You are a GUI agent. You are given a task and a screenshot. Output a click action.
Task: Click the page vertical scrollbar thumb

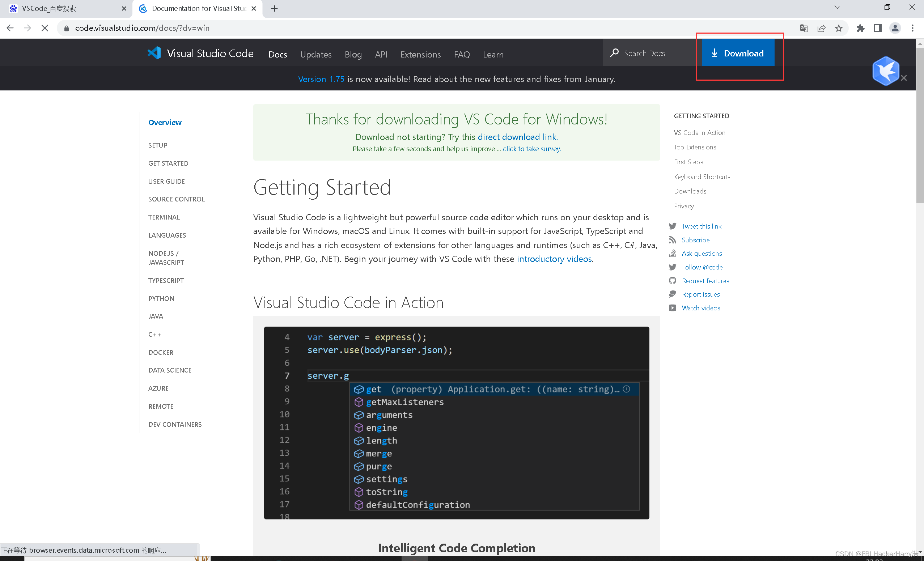click(x=920, y=126)
